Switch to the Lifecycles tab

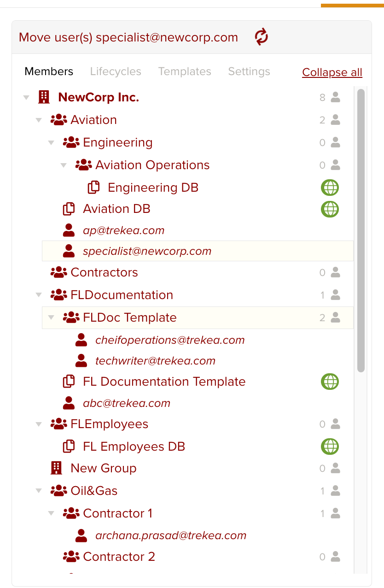coord(116,71)
